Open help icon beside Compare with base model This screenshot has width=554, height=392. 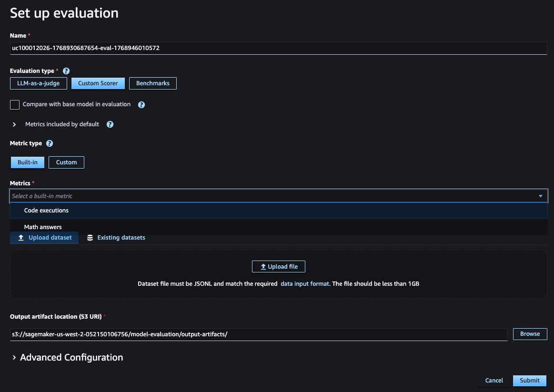pos(141,104)
